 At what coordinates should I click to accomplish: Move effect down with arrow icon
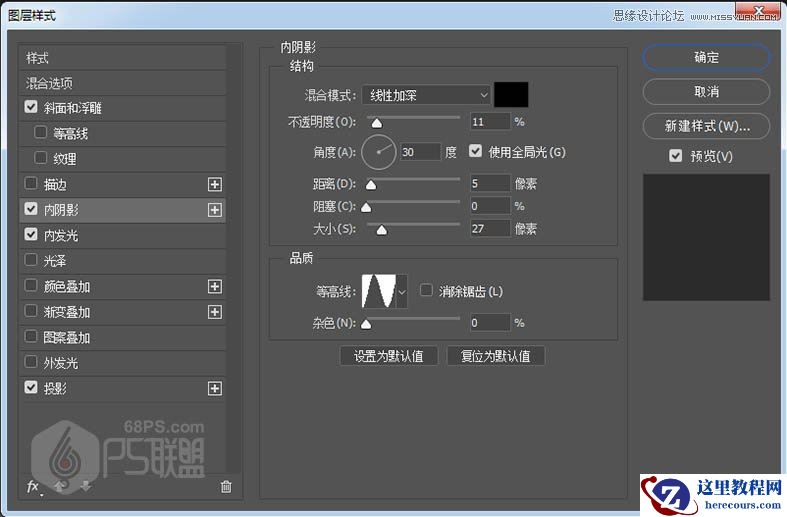[85, 485]
